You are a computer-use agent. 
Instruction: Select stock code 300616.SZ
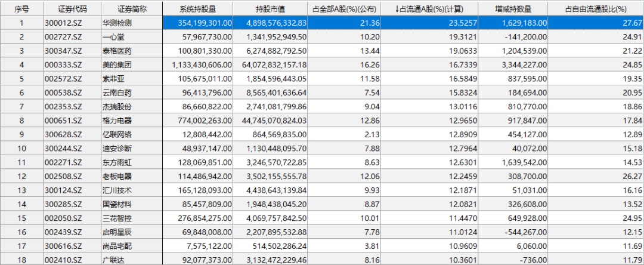72,246
